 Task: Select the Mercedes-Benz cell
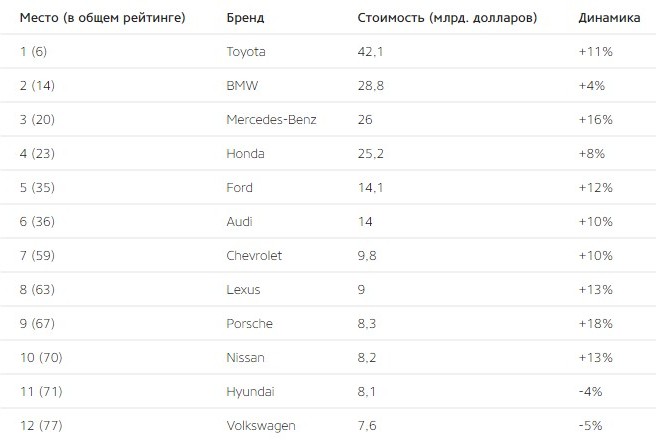[271, 120]
